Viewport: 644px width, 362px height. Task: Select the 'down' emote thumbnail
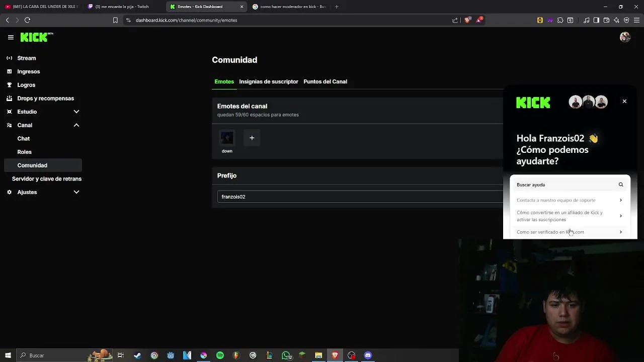227,138
